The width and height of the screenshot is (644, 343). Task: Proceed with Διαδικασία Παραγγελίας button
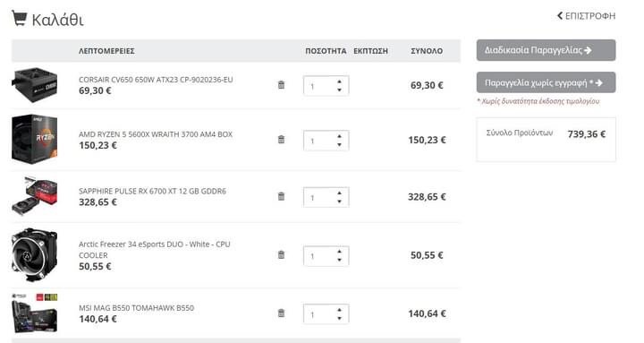[x=546, y=50]
